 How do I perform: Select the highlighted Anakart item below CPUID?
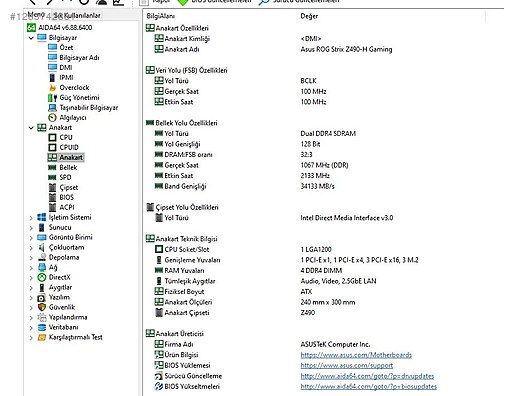click(x=66, y=157)
